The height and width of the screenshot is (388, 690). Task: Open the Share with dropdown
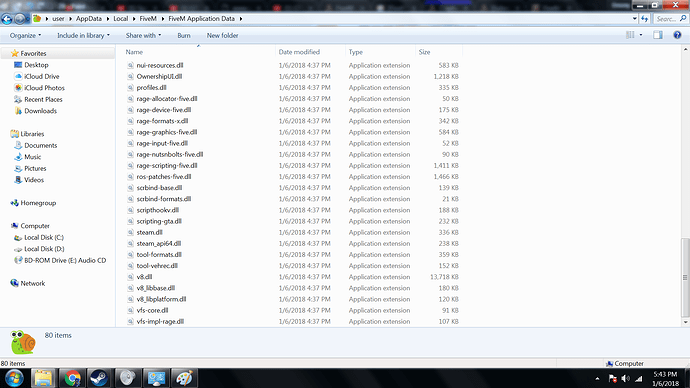click(x=143, y=35)
